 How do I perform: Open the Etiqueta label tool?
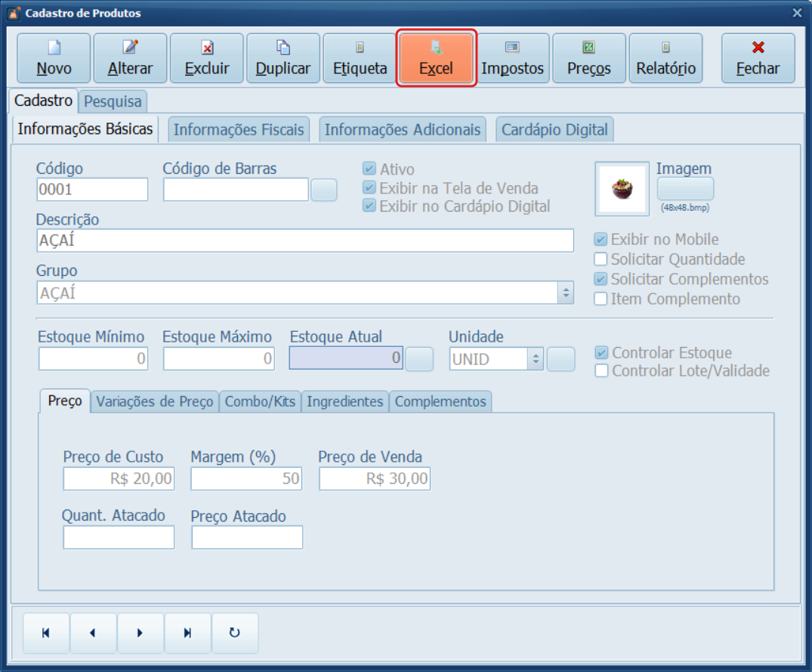360,58
